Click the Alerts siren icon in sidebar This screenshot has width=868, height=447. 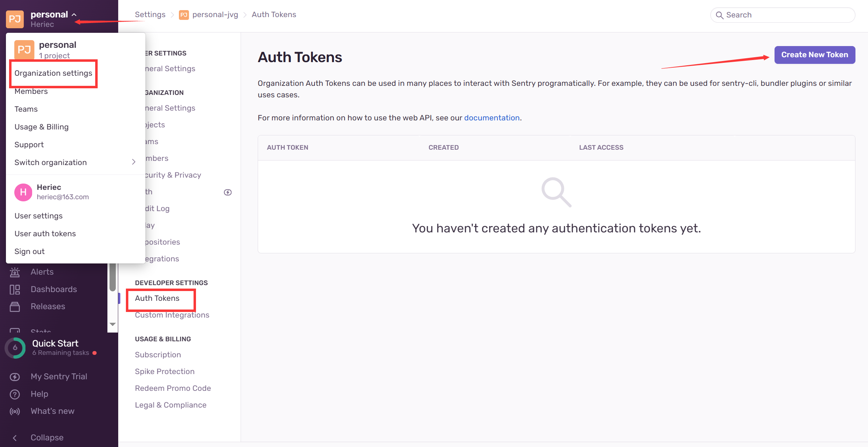click(x=15, y=272)
